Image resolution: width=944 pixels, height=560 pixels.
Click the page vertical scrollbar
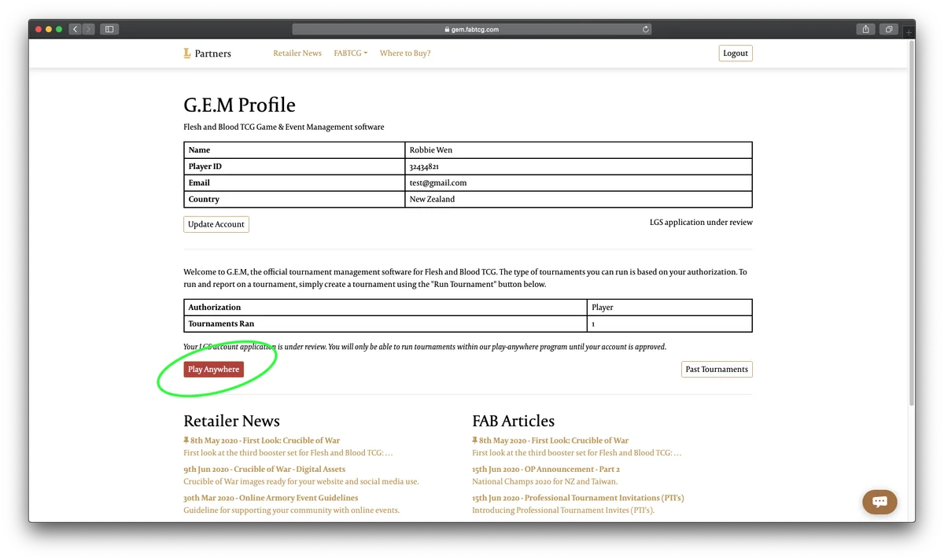tap(911, 224)
